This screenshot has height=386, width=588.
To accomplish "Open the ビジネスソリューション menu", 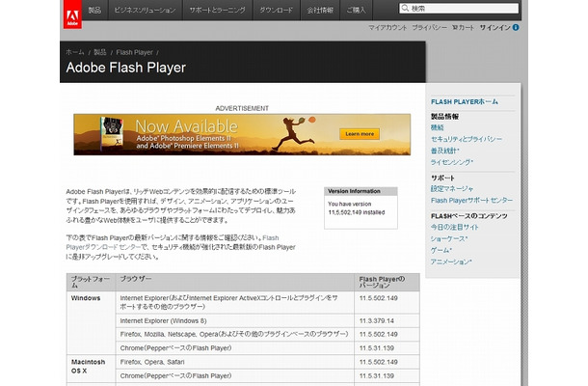I will click(145, 11).
